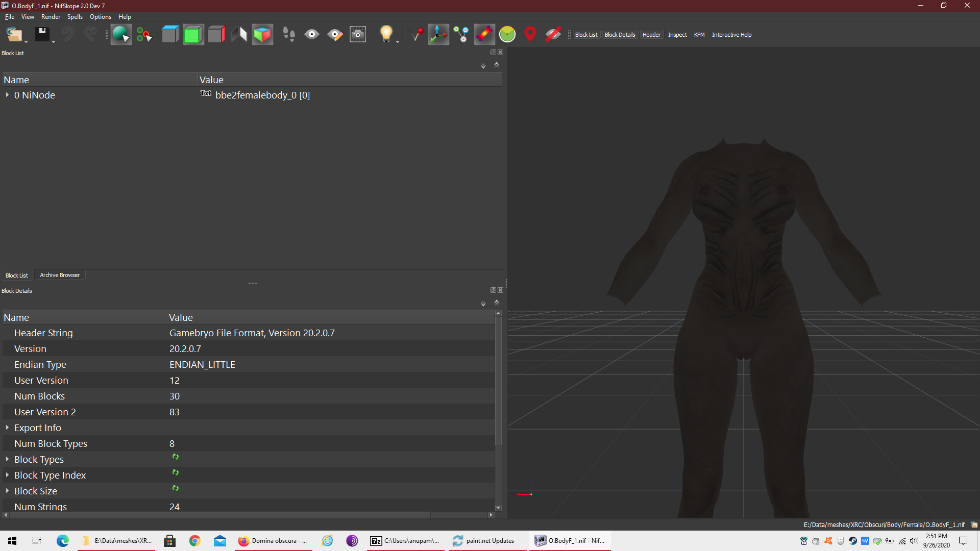Click the Save floppy disk icon
The width and height of the screenshot is (980, 551).
pyautogui.click(x=42, y=35)
